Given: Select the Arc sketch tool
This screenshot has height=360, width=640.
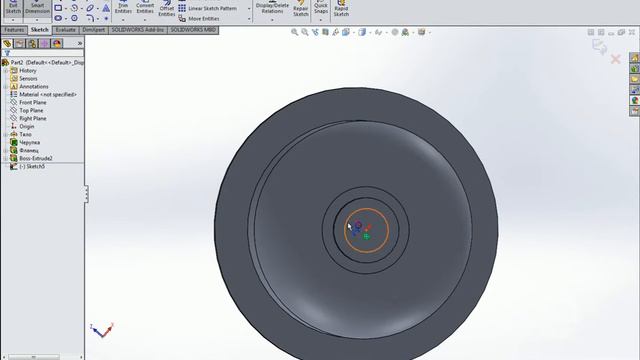Looking at the screenshot, I should 74,8.
